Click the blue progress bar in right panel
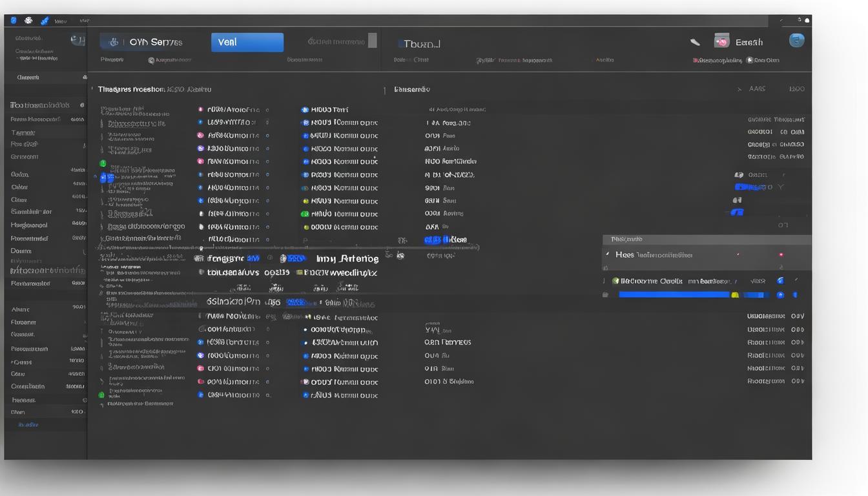The image size is (868, 496). [674, 294]
